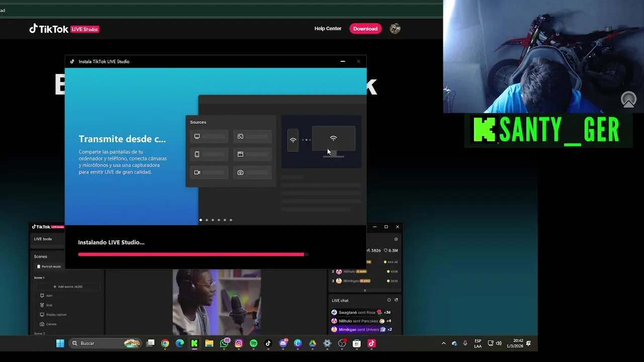Show hidden system tray icons
The height and width of the screenshot is (362, 644).
443,343
